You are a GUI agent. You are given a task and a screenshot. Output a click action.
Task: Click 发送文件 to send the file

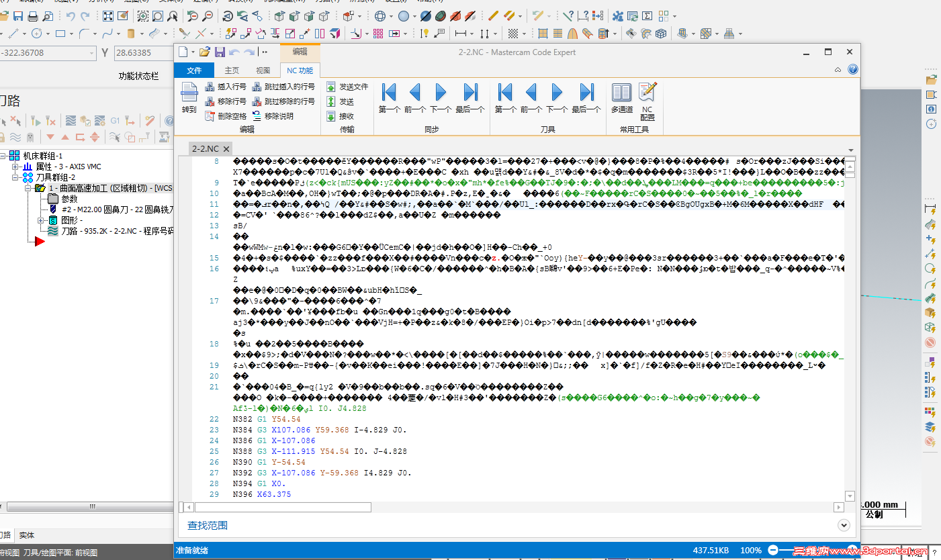pyautogui.click(x=347, y=87)
